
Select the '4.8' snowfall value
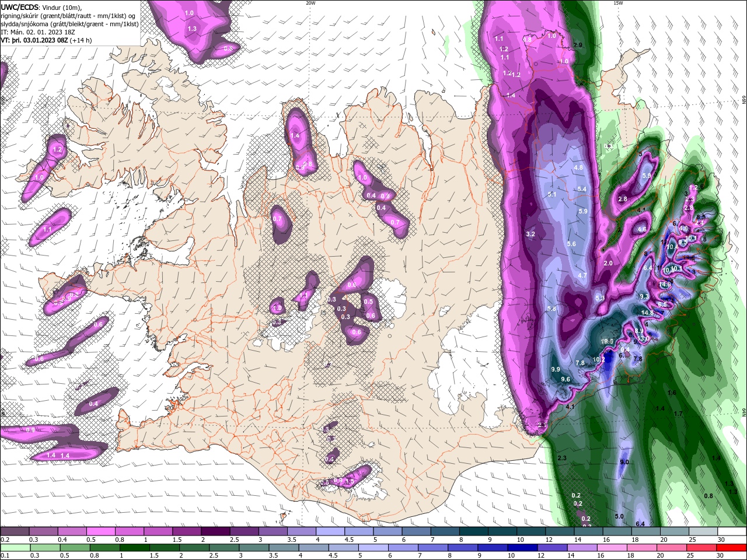(579, 167)
